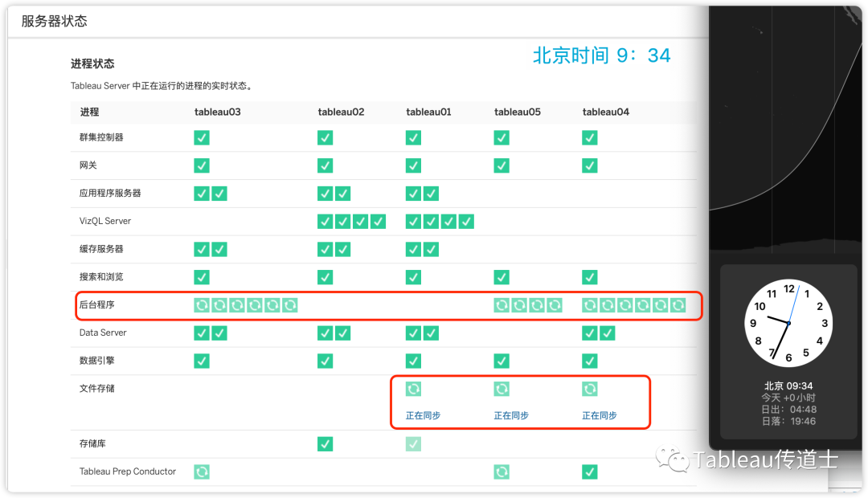Click the 存储库 active checkmark under tableau02
The image size is (868, 498).
pos(325,443)
